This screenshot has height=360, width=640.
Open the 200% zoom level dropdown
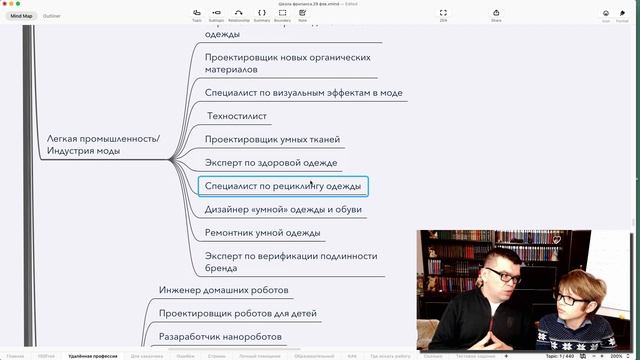pyautogui.click(x=620, y=356)
